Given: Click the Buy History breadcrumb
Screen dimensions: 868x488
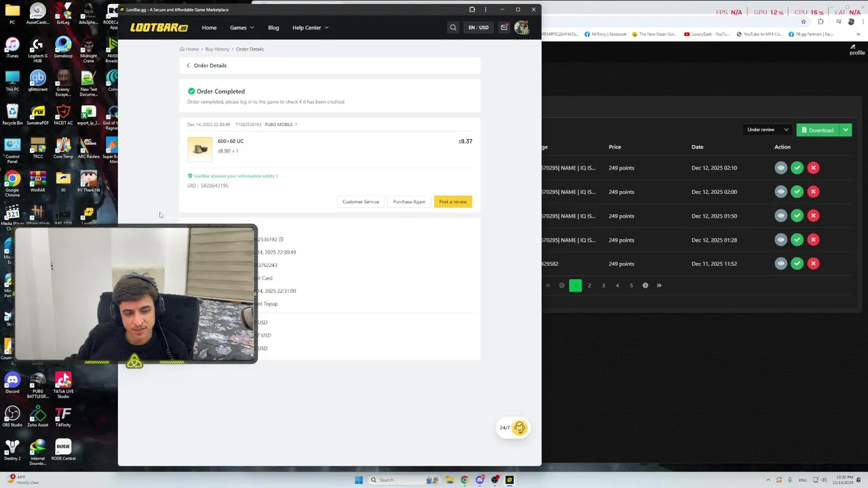Looking at the screenshot, I should tap(217, 49).
